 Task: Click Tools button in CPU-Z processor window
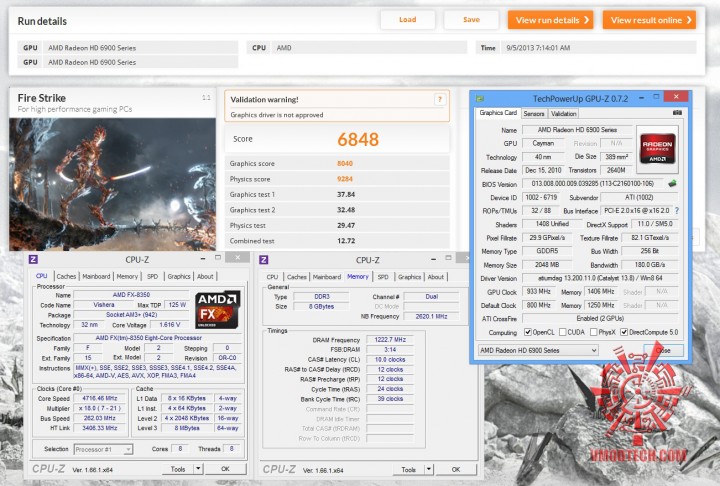[x=178, y=469]
